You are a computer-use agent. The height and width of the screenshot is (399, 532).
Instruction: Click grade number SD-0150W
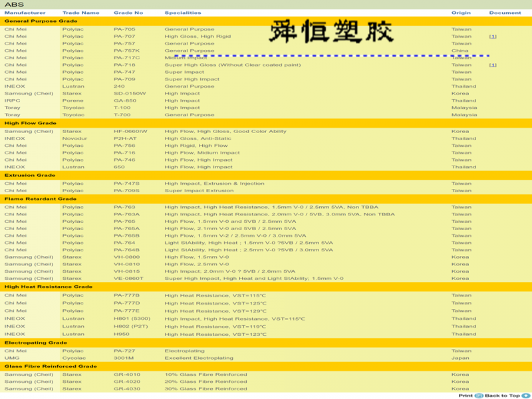[130, 93]
